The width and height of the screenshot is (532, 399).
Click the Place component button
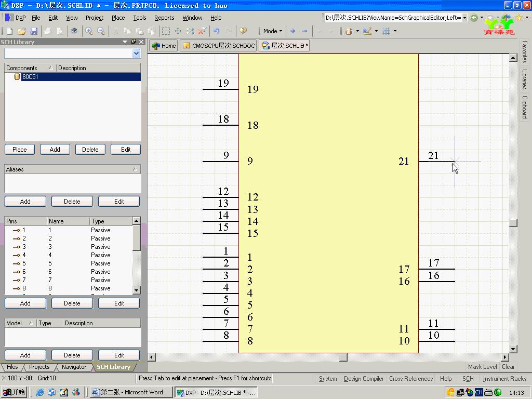pyautogui.click(x=20, y=150)
